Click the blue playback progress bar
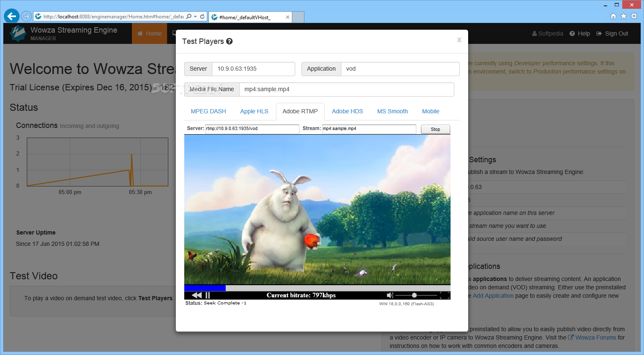644x355 pixels. (205, 288)
